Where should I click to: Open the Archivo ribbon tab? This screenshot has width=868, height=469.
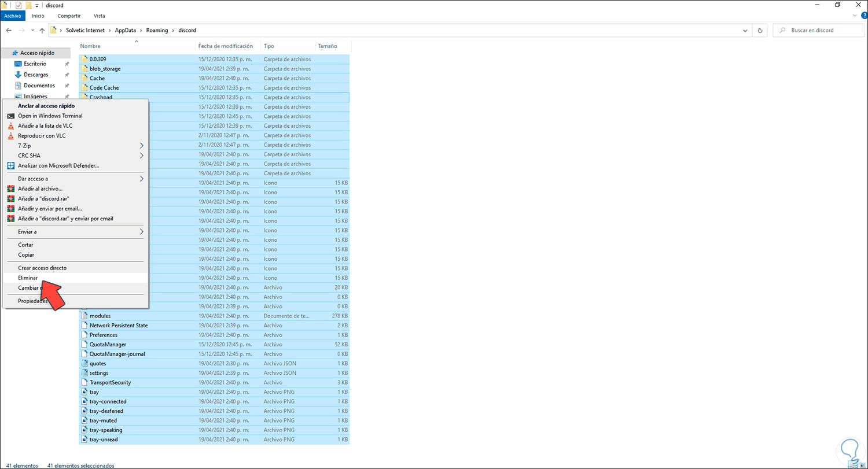(x=13, y=16)
